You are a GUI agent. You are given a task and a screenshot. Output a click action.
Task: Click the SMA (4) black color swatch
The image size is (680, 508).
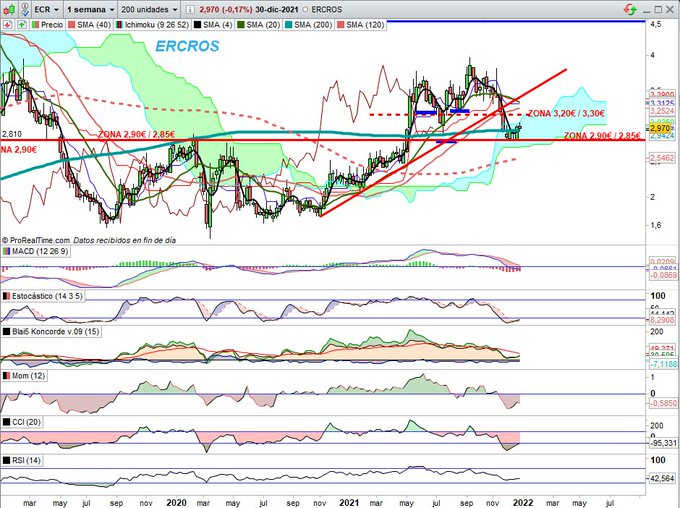point(197,25)
